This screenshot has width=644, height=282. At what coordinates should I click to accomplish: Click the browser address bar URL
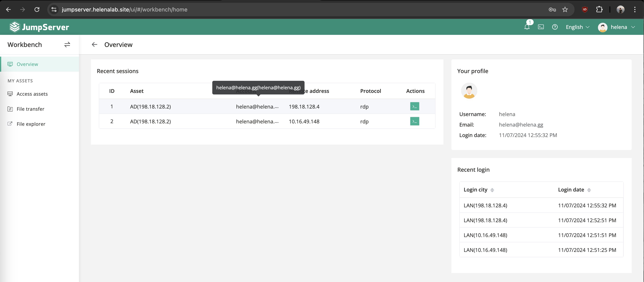coord(125,10)
